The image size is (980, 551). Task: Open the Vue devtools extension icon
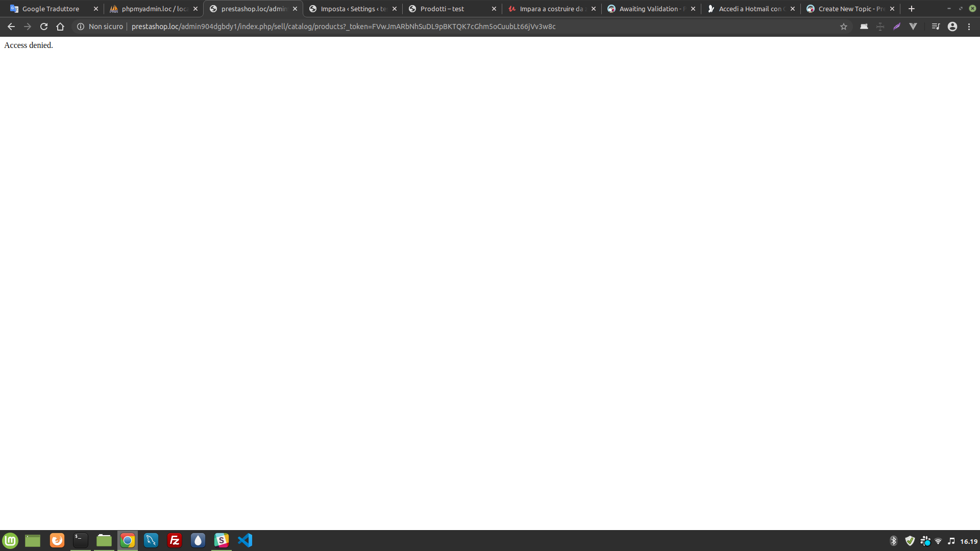point(913,27)
